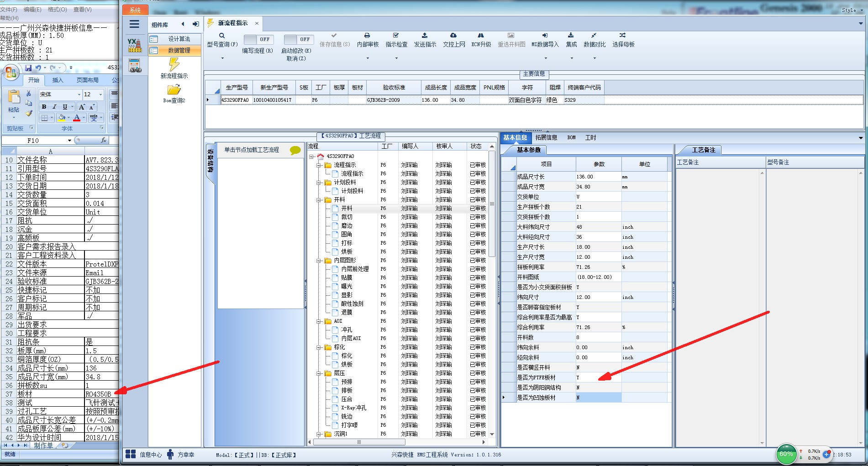This screenshot has height=466, width=868.
Task: Open Bom查询2 folder icon
Action: [x=174, y=89]
